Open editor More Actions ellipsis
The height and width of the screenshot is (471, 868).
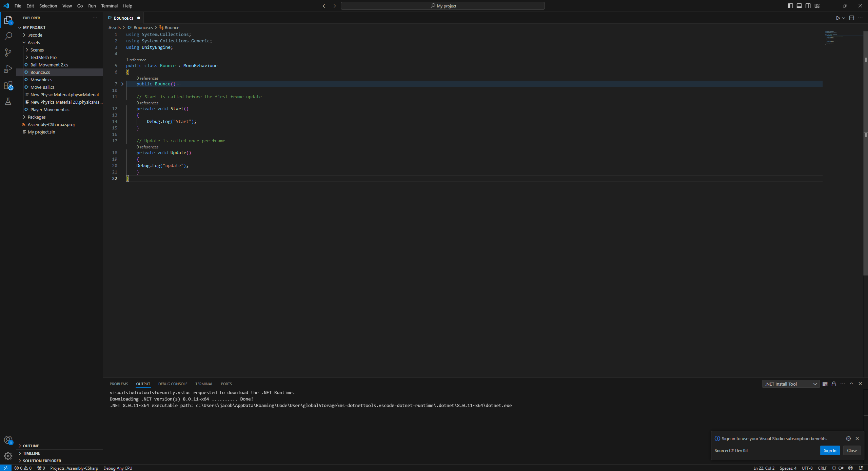tap(860, 18)
